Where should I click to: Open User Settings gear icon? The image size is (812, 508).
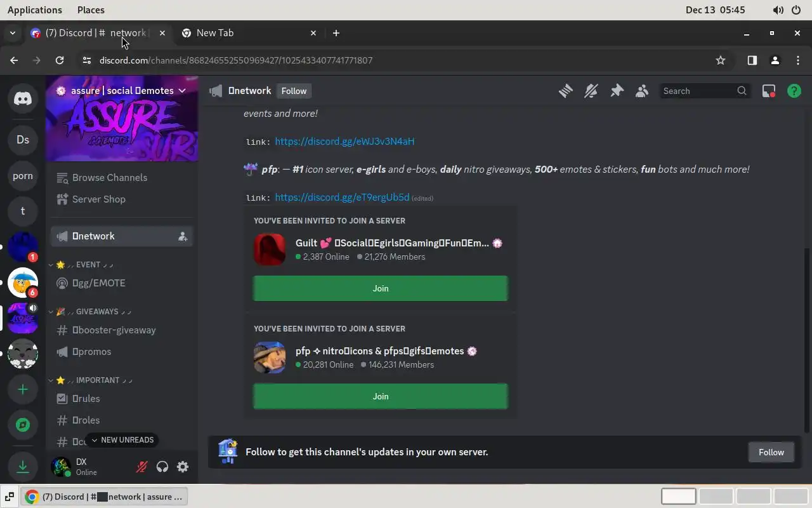[183, 467]
